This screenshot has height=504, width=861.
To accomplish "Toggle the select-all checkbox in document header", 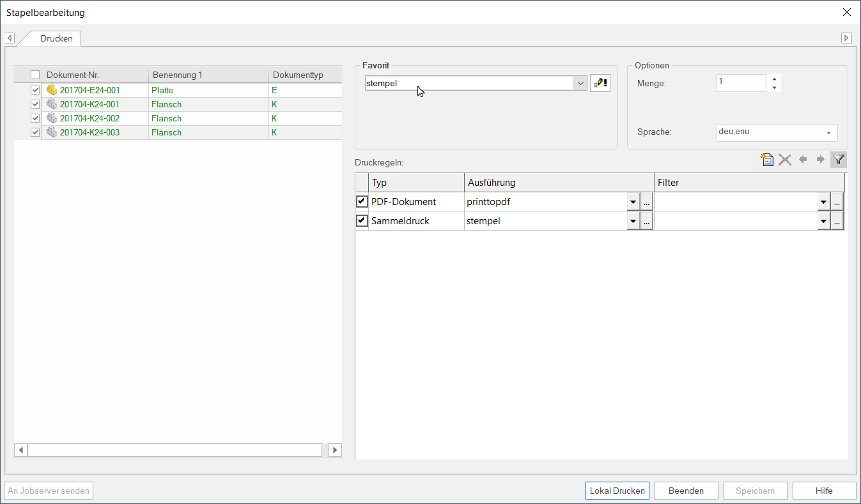I will [35, 75].
